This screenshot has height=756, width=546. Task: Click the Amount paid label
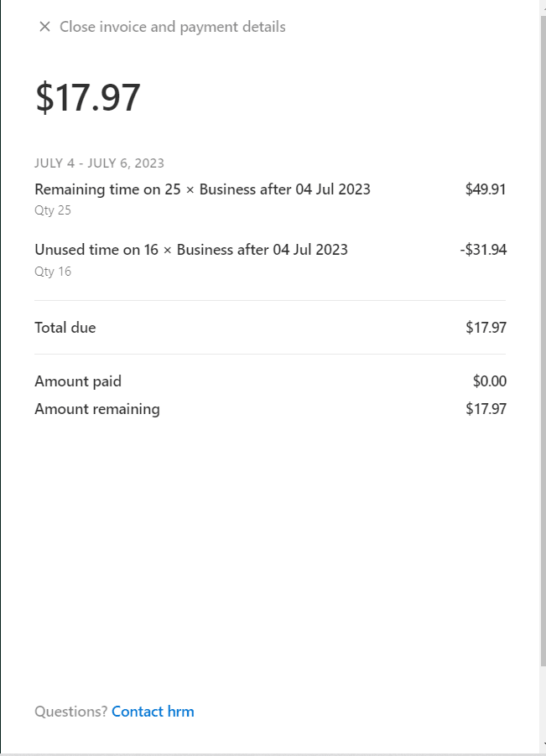pyautogui.click(x=78, y=381)
